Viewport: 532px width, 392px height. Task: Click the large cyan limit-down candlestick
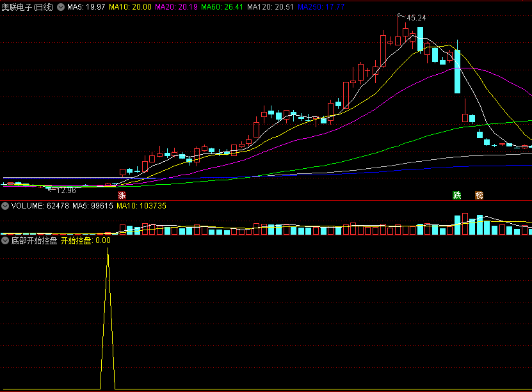[x=457, y=72]
